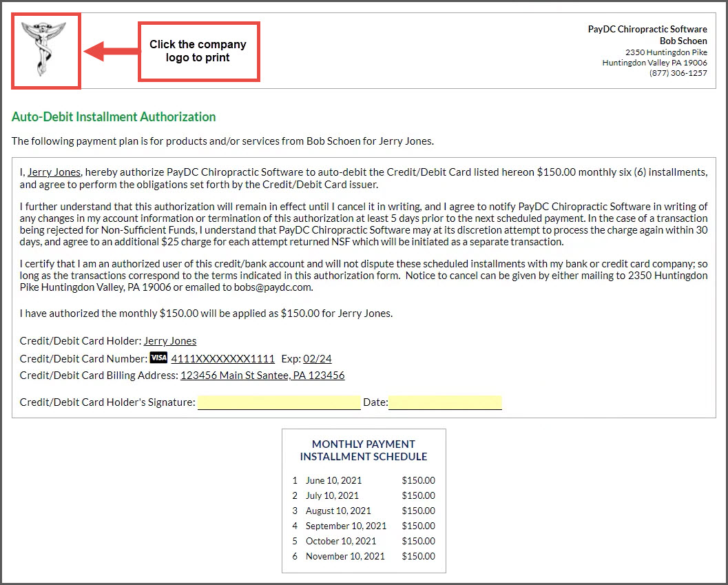Click $150.00 amount for November installment
The image size is (728, 585).
[418, 556]
